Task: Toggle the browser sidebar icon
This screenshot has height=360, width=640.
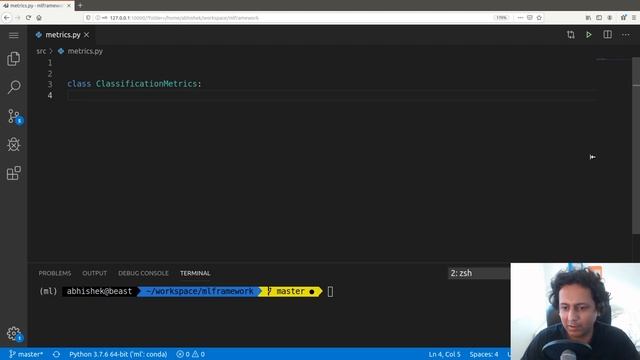Action: coord(599,18)
